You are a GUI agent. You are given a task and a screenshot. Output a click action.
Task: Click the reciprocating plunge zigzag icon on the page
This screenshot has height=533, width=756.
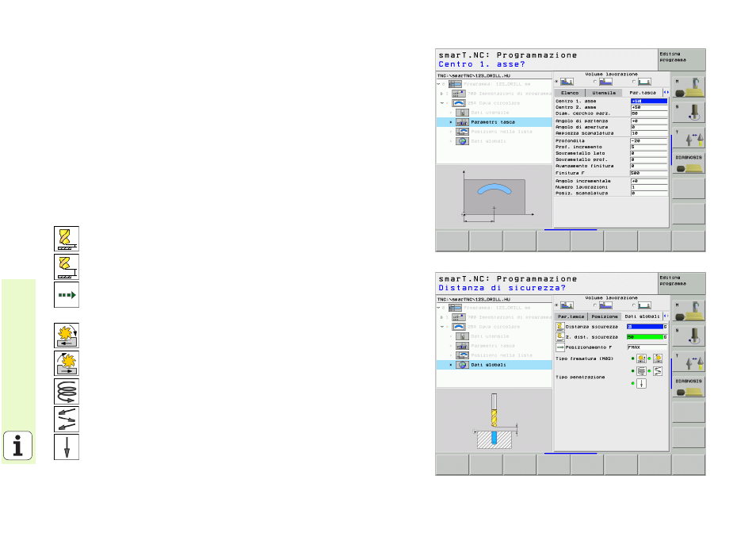(67, 420)
